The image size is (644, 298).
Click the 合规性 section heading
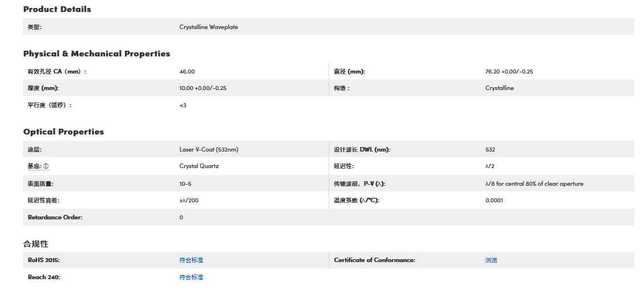tap(35, 244)
